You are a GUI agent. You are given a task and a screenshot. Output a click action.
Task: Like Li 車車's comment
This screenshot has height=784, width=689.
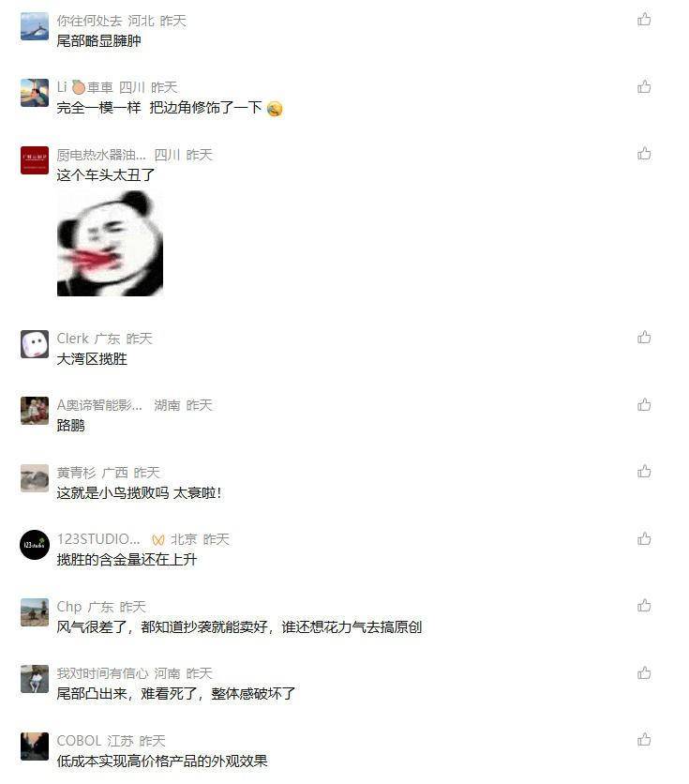[x=644, y=86]
